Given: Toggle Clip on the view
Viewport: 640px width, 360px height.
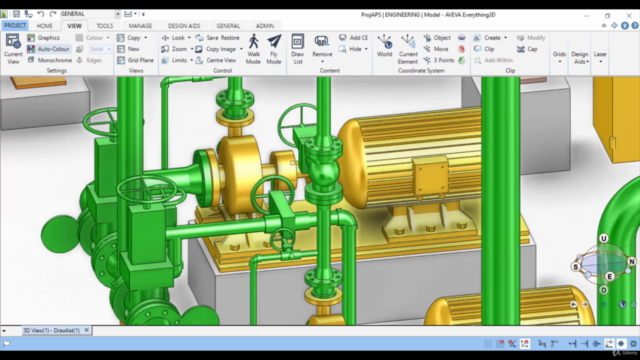Looking at the screenshot, I should point(484,49).
